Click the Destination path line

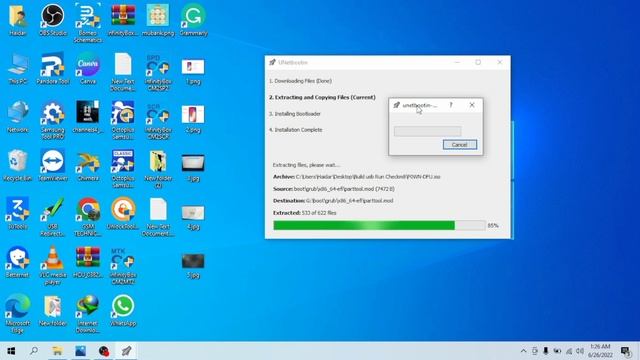pos(333,200)
